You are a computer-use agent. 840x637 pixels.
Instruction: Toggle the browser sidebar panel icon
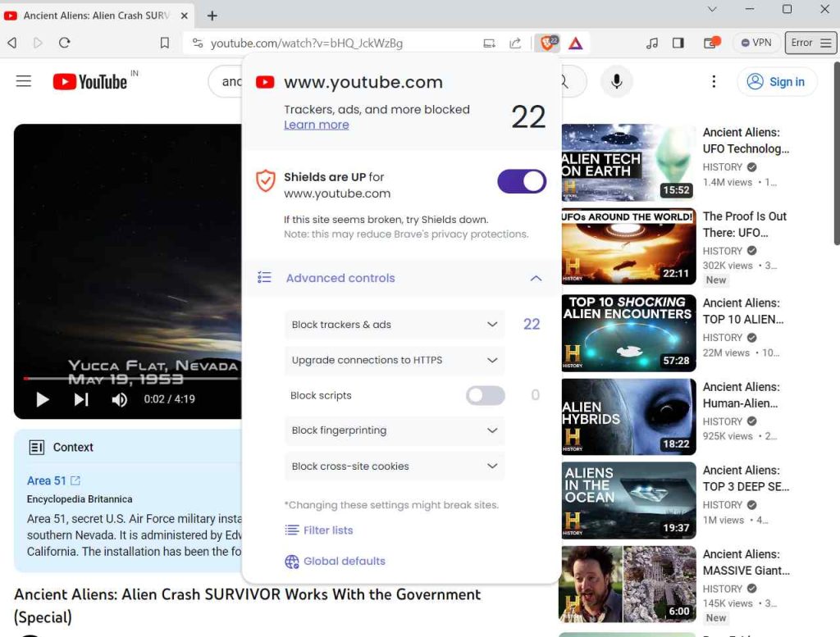678,43
